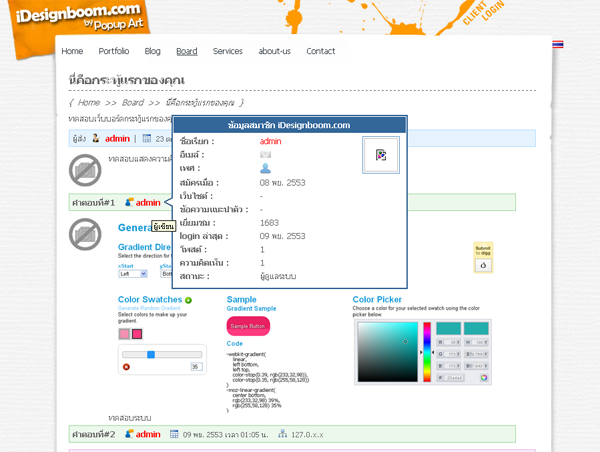Click the gender person icon in the member popup
Viewport: 600px width, 452px height.
point(265,168)
